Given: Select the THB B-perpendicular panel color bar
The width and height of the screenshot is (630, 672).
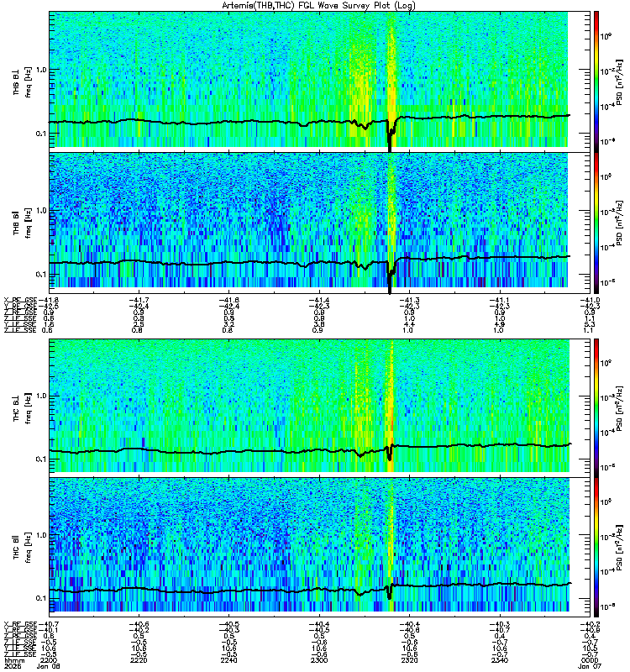Looking at the screenshot, I should (x=596, y=81).
